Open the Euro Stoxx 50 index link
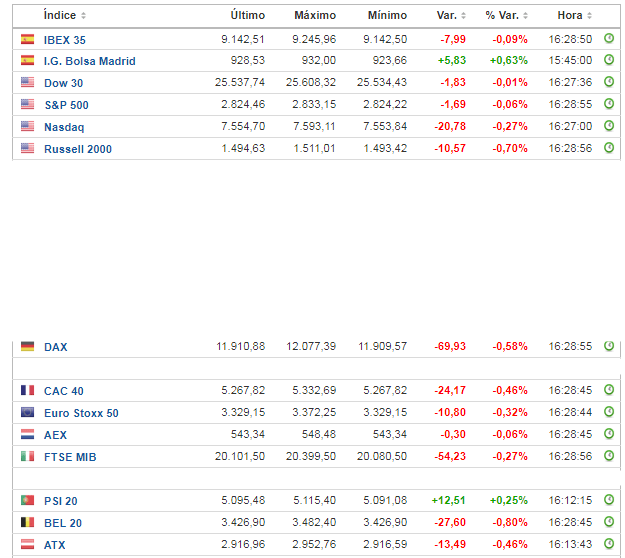625x558 pixels. tap(81, 413)
